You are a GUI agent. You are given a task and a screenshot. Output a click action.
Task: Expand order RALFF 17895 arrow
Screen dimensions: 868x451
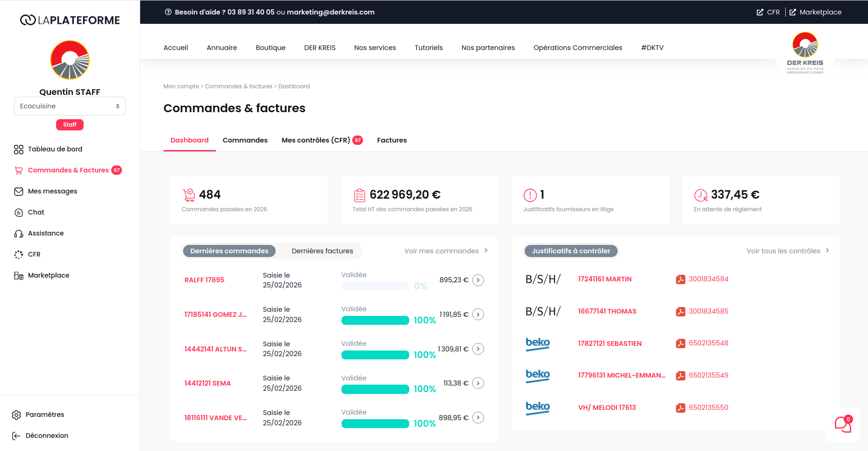pos(478,280)
